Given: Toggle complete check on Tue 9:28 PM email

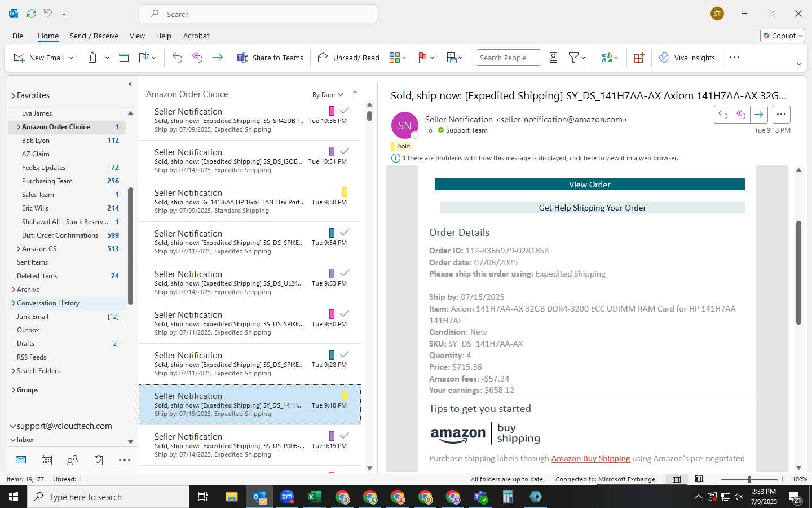Looking at the screenshot, I should click(x=345, y=354).
